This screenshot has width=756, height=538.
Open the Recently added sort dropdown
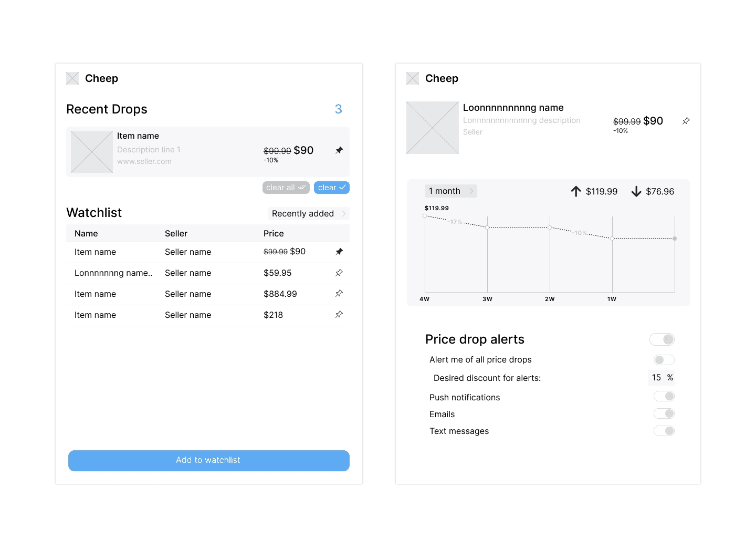(x=309, y=213)
